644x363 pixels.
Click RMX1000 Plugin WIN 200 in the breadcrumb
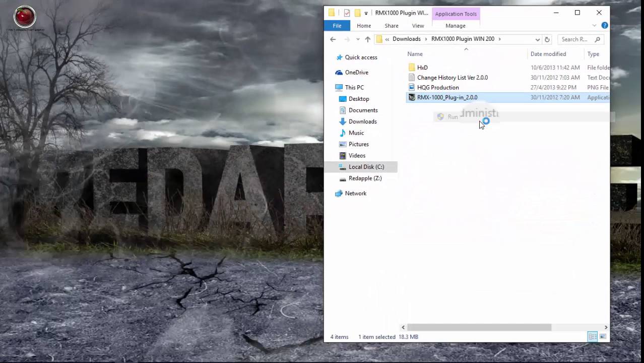point(463,39)
